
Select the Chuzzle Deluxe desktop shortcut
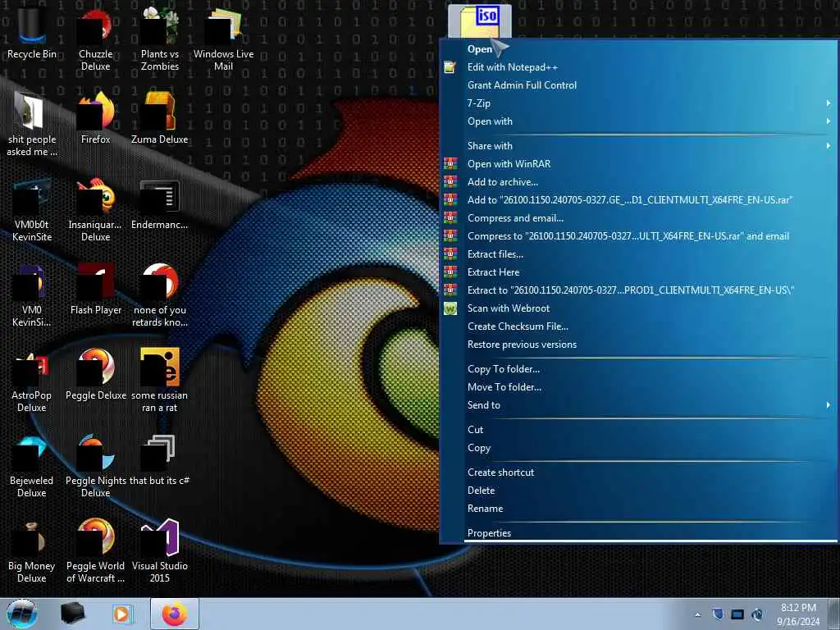(95, 39)
